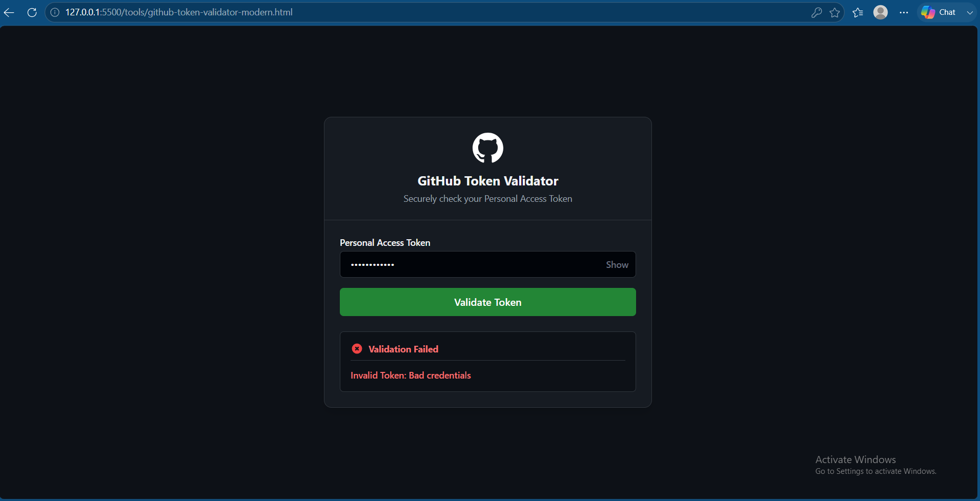The height and width of the screenshot is (501, 980).
Task: Open saved passwords key icon
Action: pyautogui.click(x=816, y=12)
